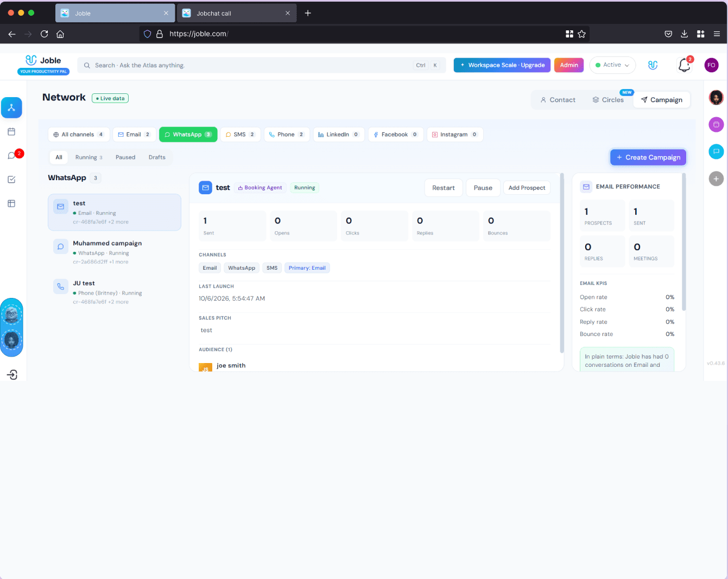The image size is (728, 579).
Task: Open the calendar icon in left sidebar
Action: (x=11, y=132)
